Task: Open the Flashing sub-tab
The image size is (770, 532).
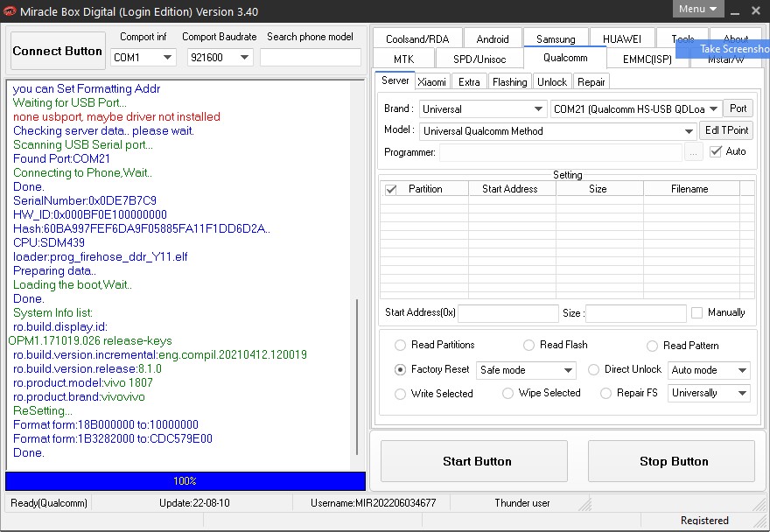Action: click(x=510, y=81)
